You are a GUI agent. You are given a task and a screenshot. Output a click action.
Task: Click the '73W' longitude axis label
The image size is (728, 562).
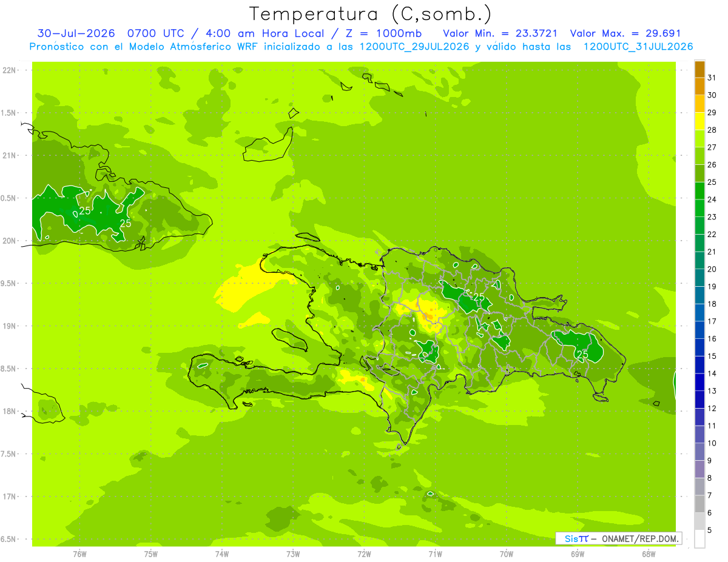(293, 554)
